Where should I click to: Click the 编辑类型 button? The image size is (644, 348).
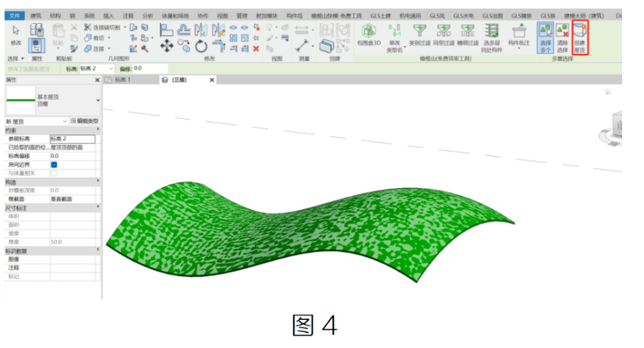point(85,121)
